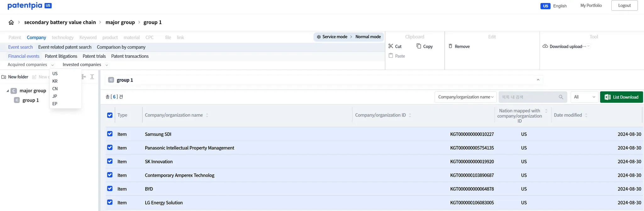Viewport: 644px width, 211px height.
Task: Open the Company/organization name filter dropdown
Action: pos(466,97)
